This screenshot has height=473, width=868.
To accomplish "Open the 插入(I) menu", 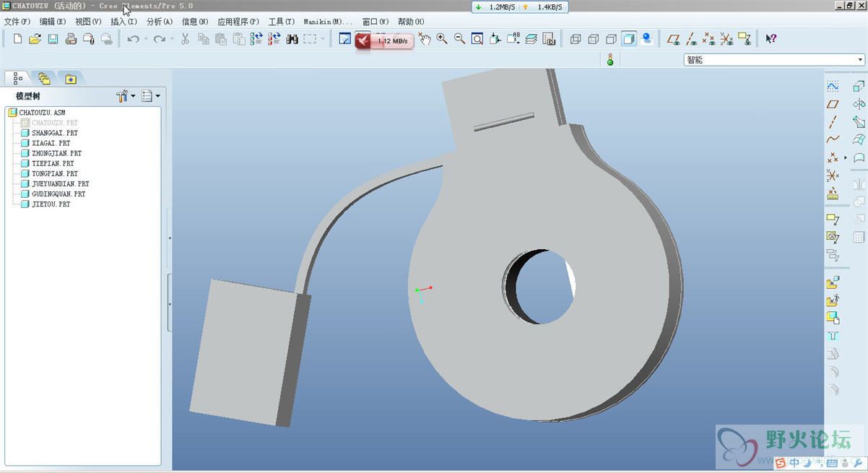I will 123,22.
